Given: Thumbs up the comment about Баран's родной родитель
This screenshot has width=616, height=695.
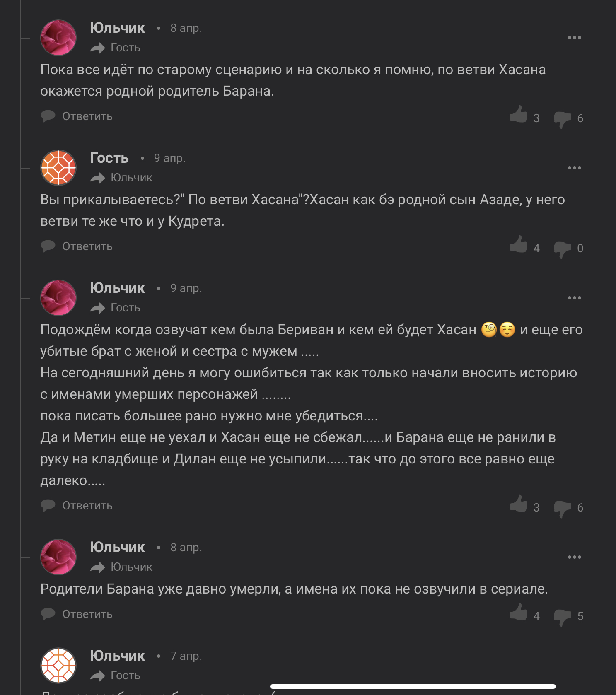Looking at the screenshot, I should (x=518, y=114).
